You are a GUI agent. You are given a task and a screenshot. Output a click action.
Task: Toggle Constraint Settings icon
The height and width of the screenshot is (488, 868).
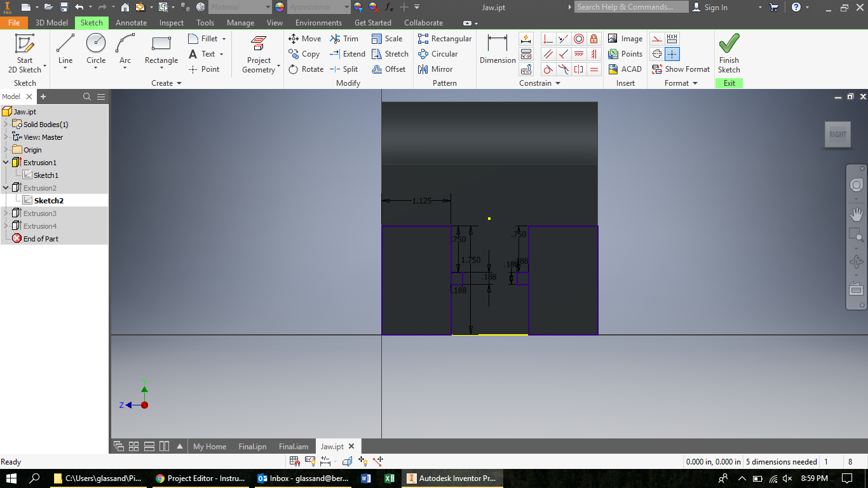click(526, 69)
